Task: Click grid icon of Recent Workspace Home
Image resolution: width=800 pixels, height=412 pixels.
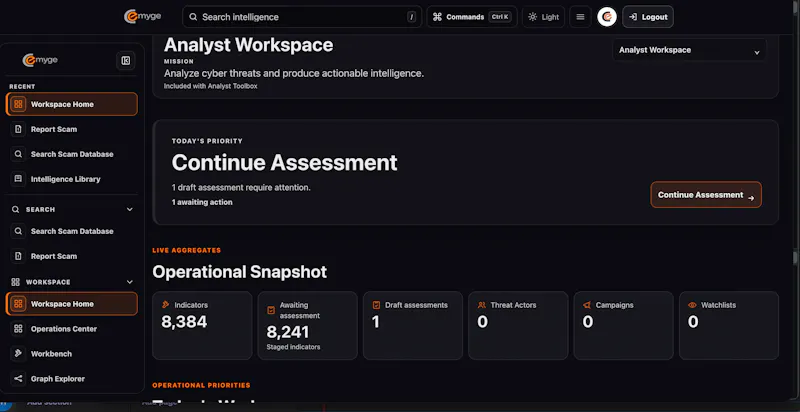Action: (18, 104)
